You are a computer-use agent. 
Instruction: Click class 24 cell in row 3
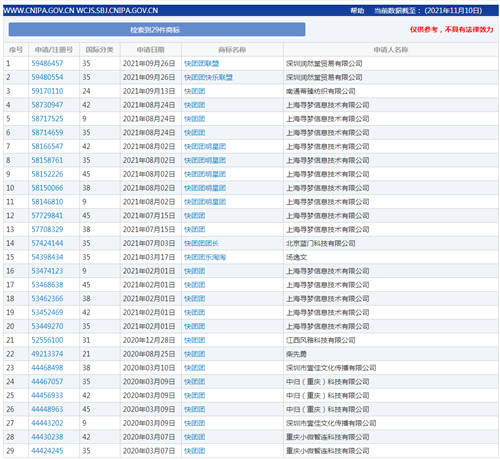point(86,91)
